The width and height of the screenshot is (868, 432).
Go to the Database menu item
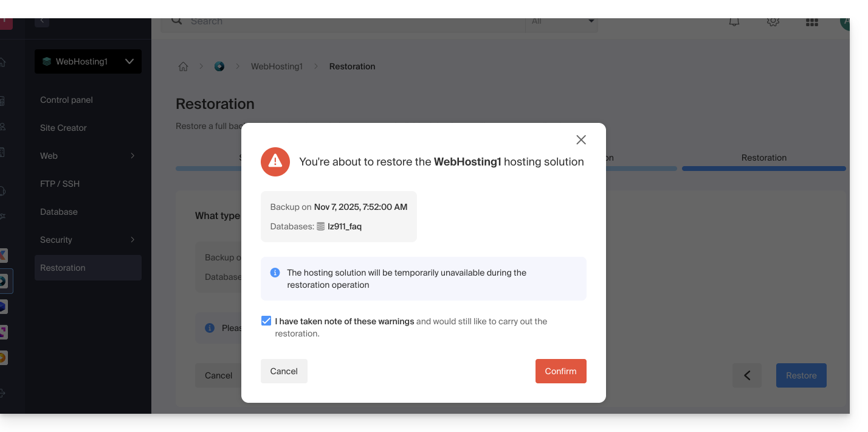coord(59,212)
